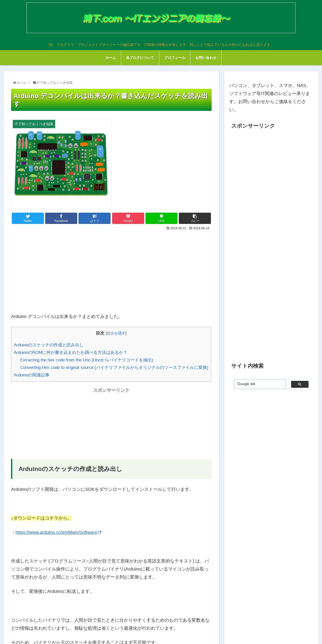322x644 pixels.
Task: Click the breadcrumb home icon ホーム
Action: (x=20, y=83)
